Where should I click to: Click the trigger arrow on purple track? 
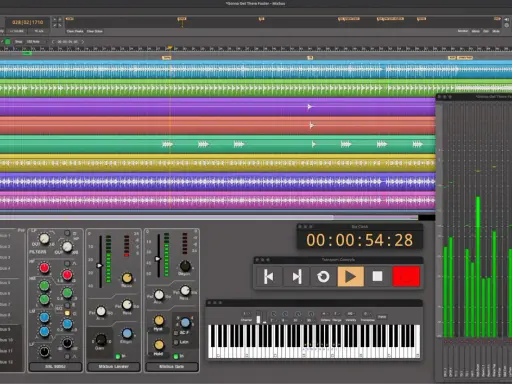(310, 107)
